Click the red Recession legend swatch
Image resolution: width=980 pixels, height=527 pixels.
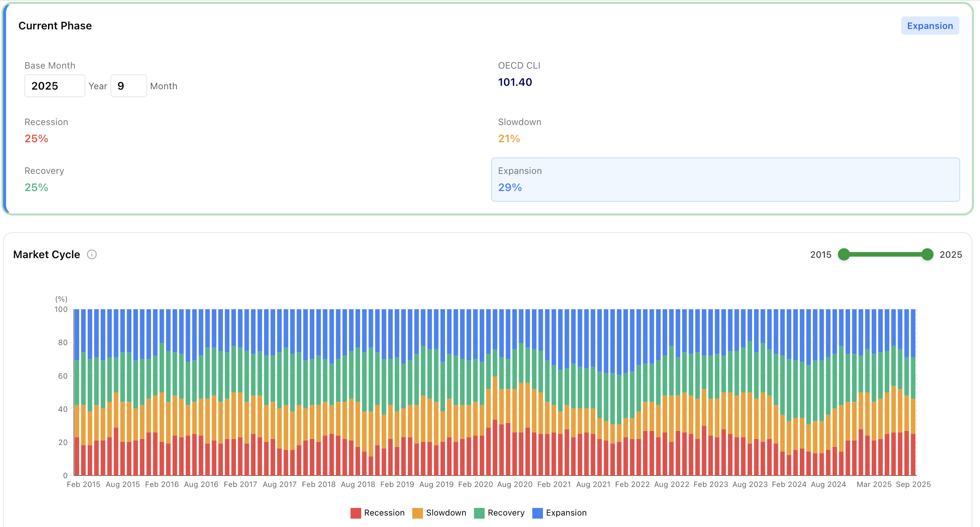tap(355, 513)
